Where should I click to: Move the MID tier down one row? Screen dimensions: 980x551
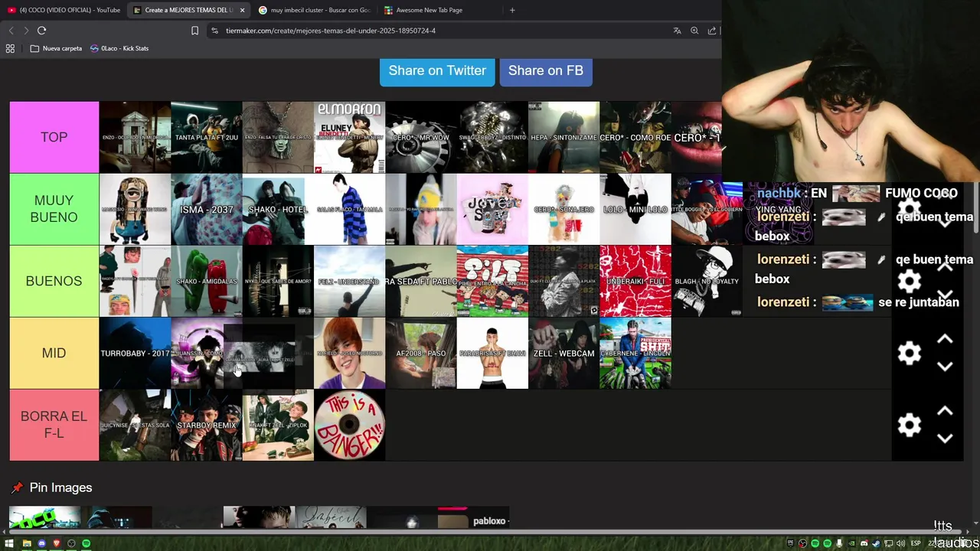(x=945, y=367)
